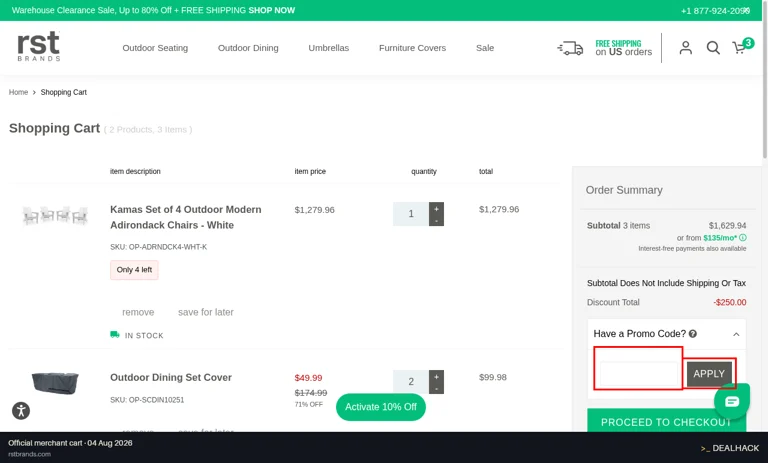Open the Sale menu

[485, 48]
